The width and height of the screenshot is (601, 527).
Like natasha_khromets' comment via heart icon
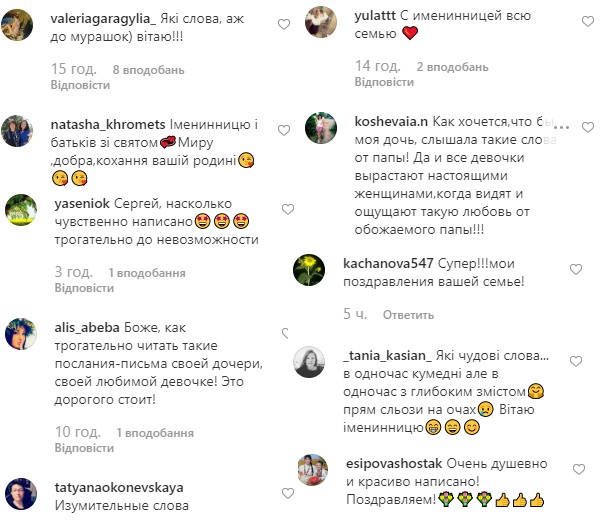tap(284, 130)
